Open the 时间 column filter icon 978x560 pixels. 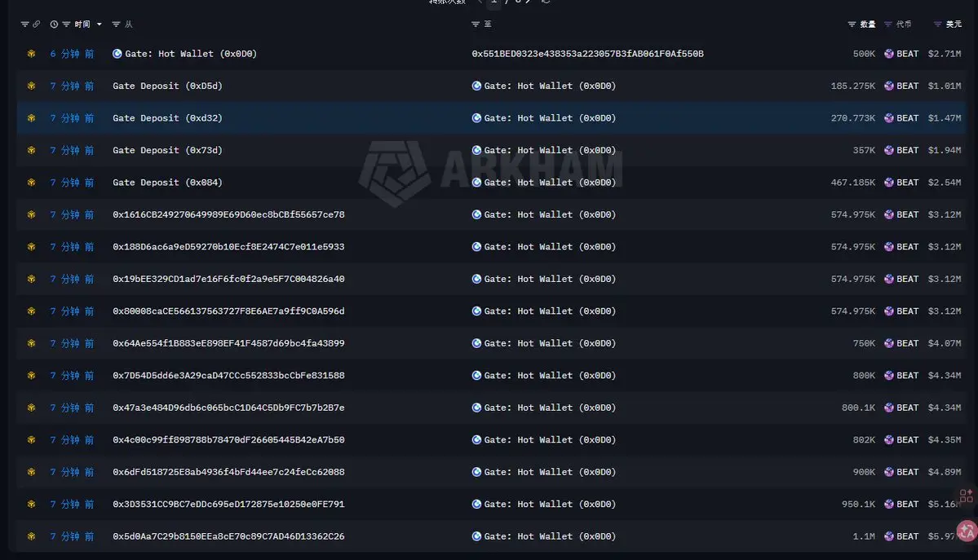point(66,24)
